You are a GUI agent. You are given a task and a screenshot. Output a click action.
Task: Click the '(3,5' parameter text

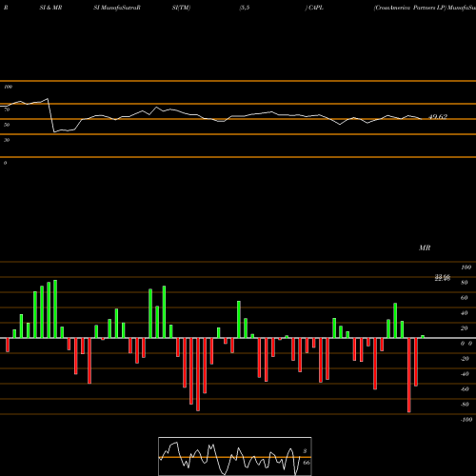tap(244, 8)
